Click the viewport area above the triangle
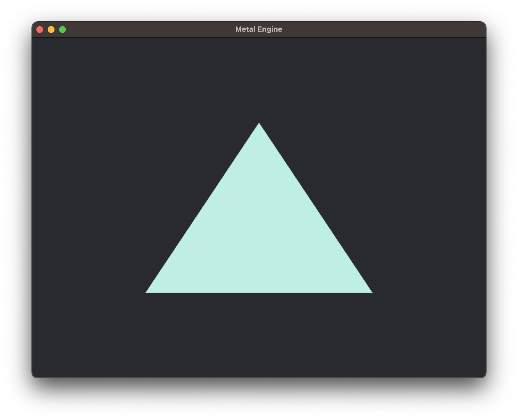Screen dimensions: 518x420 pos(259,79)
